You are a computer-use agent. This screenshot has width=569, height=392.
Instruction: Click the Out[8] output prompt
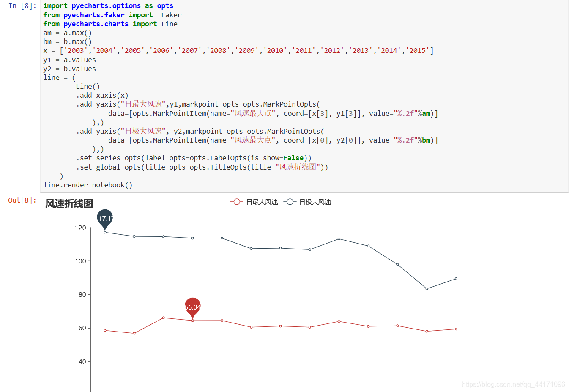(22, 200)
